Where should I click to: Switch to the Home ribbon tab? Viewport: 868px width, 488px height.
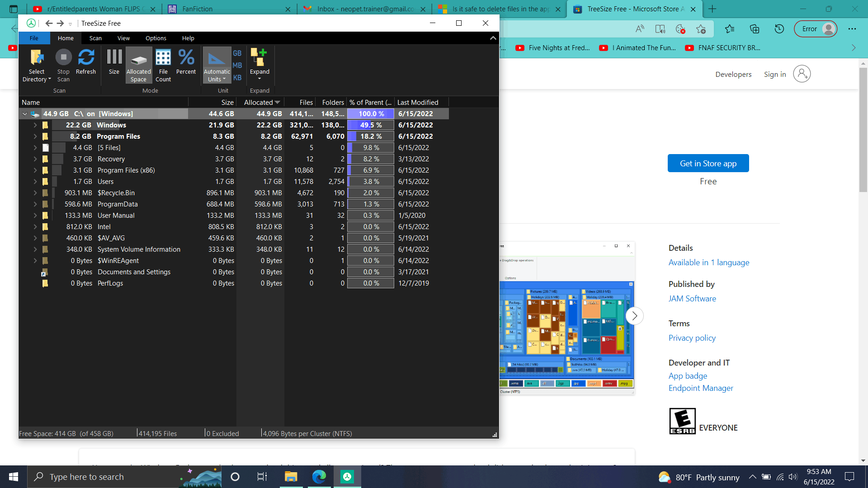coord(66,38)
